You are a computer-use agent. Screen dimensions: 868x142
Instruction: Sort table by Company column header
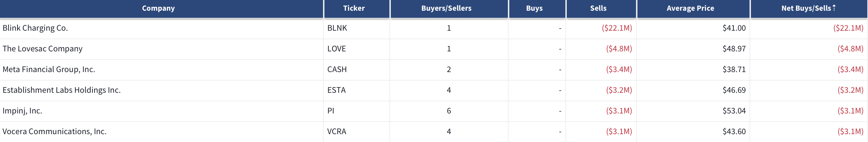tap(158, 8)
